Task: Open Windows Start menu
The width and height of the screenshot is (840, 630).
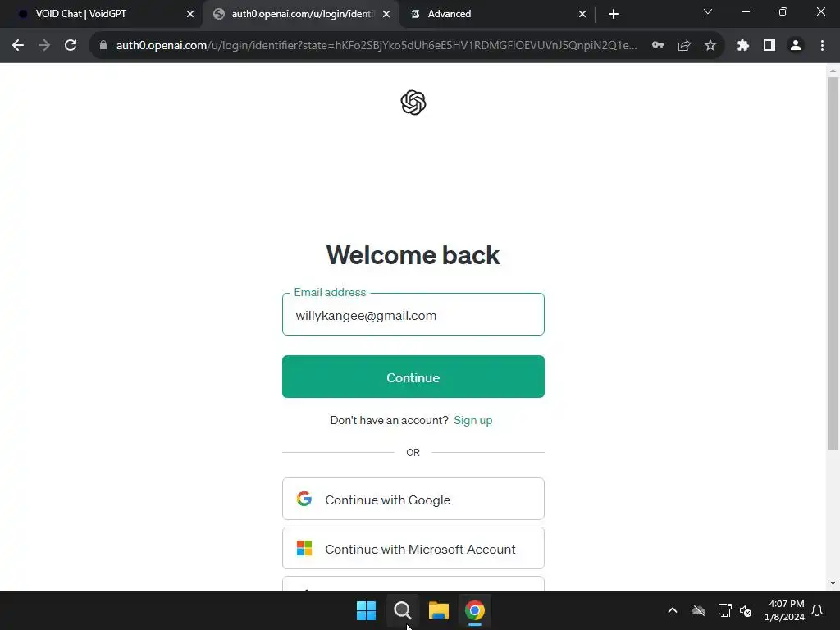Action: pyautogui.click(x=367, y=610)
